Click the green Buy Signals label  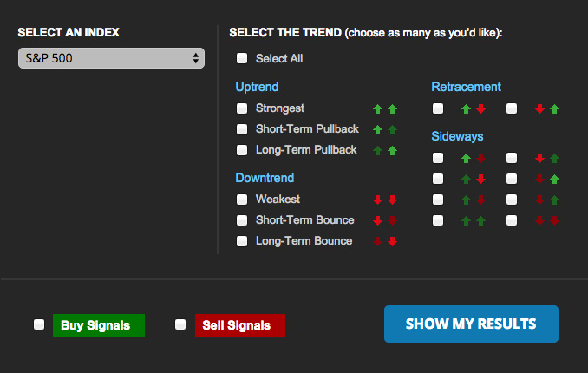point(99,325)
